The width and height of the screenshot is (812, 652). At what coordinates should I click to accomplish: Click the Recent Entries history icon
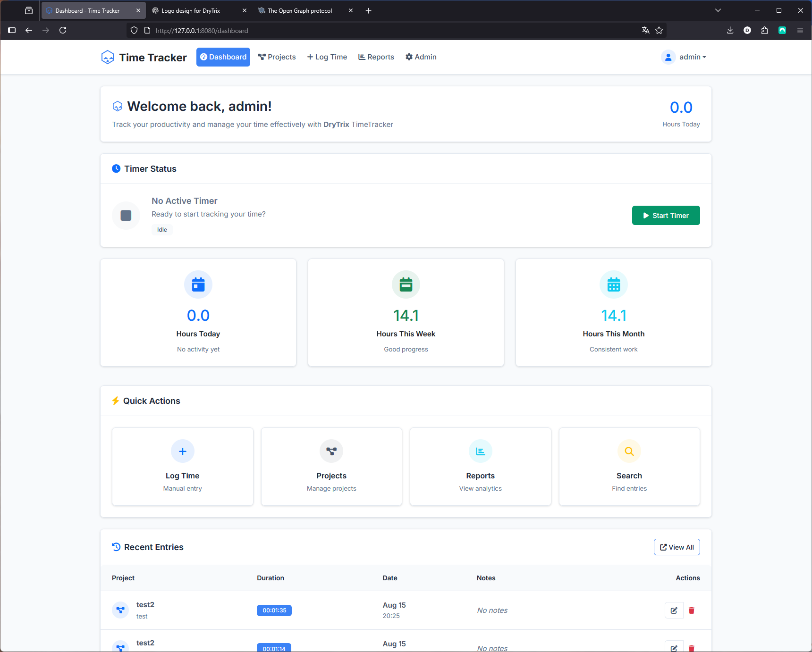pos(116,547)
